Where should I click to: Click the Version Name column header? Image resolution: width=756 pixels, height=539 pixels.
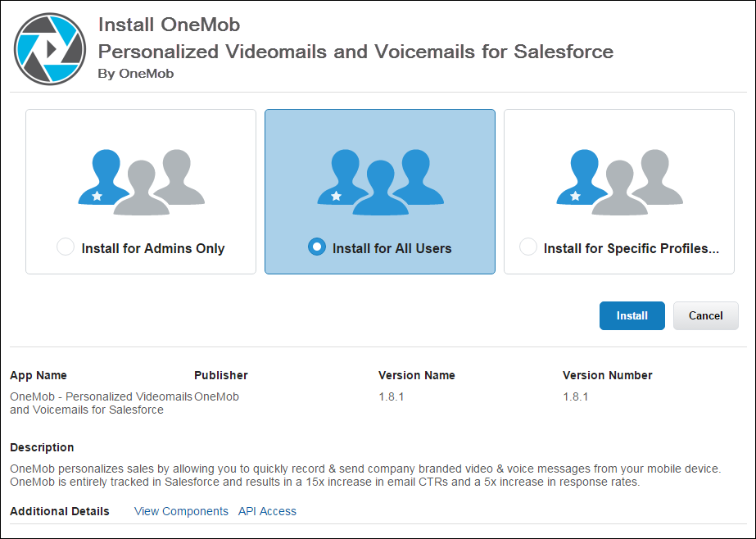pyautogui.click(x=417, y=375)
